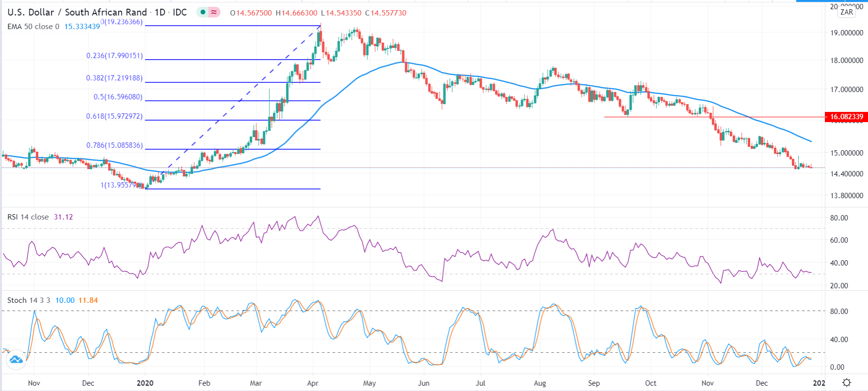Click the 13.800000 price scale label

tap(847, 196)
